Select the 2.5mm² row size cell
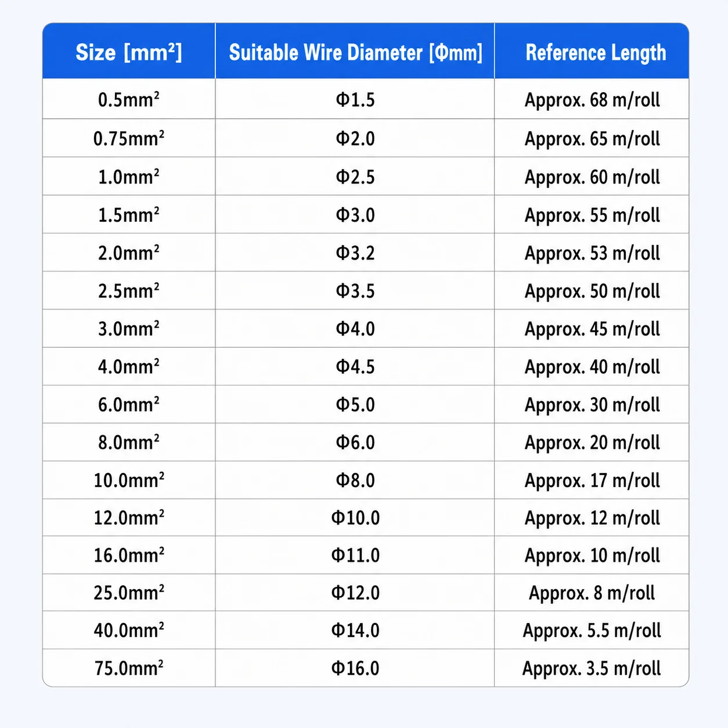Image resolution: width=728 pixels, height=728 pixels. click(x=129, y=290)
